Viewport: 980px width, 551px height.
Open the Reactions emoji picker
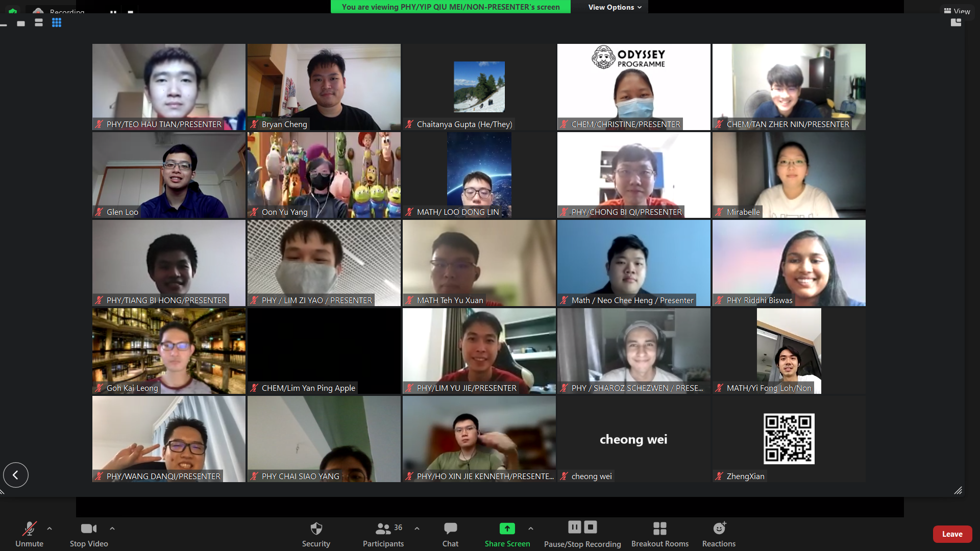click(x=719, y=534)
